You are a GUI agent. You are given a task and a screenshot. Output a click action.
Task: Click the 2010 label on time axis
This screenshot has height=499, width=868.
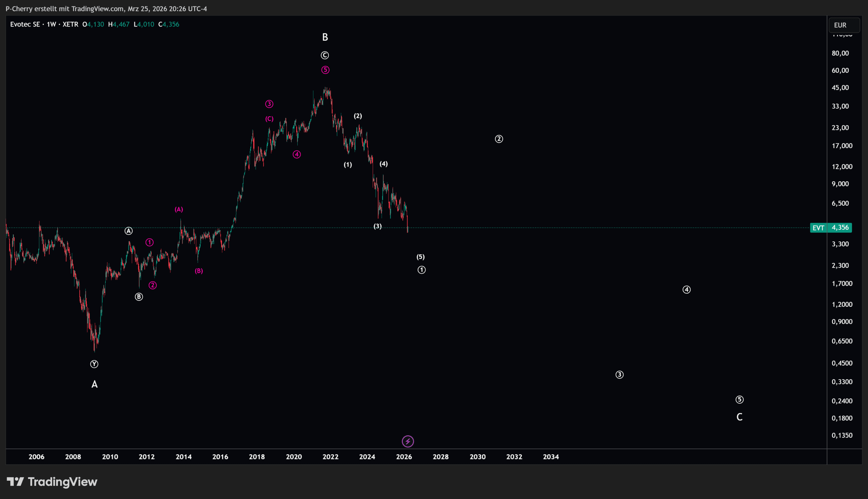click(110, 457)
